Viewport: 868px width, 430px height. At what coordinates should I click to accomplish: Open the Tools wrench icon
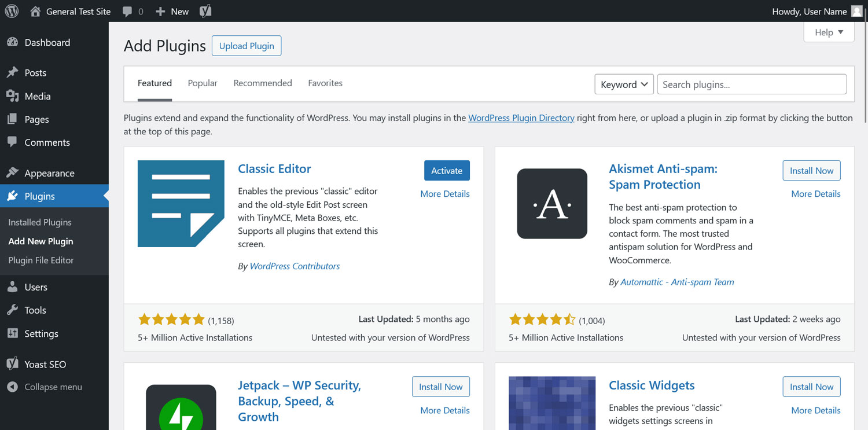13,310
